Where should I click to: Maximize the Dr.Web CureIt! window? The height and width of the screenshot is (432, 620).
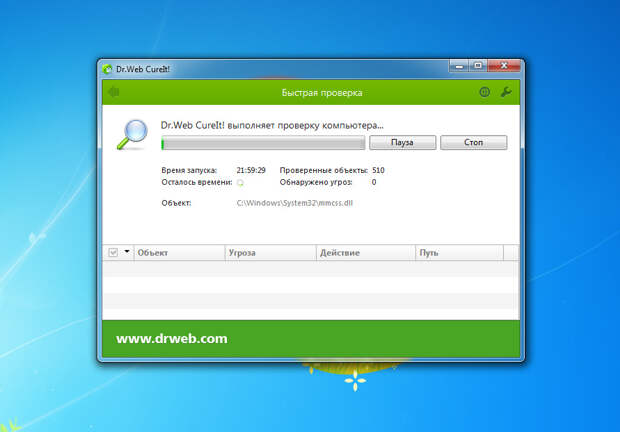(478, 66)
